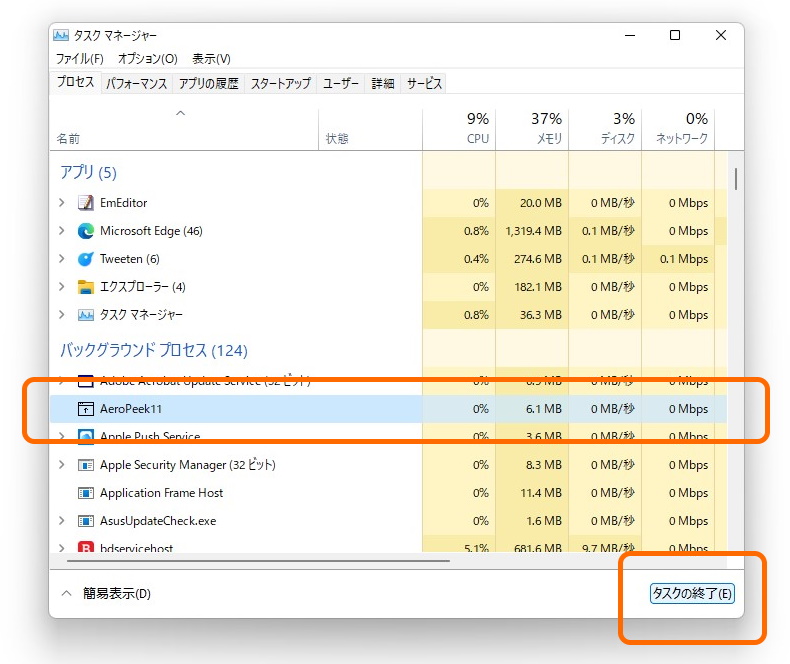Click the 簡易表示(D) link
Viewport: 790px width, 664px height.
117,593
